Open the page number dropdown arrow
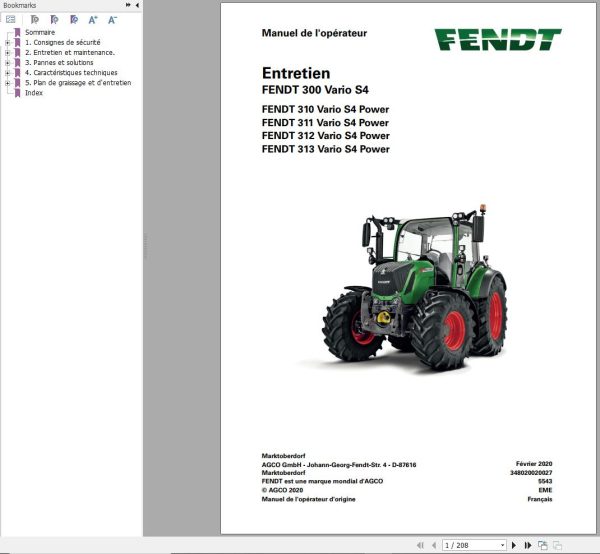600x554 pixels. pos(502,545)
